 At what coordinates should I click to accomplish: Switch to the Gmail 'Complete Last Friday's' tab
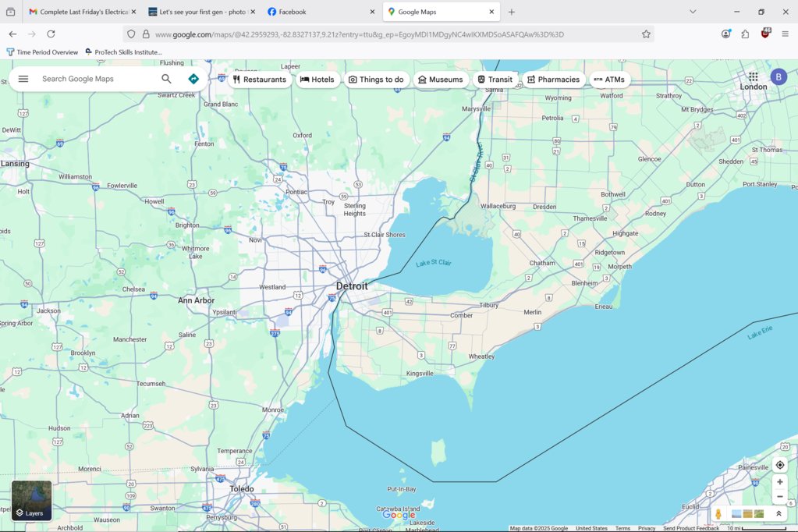83,12
